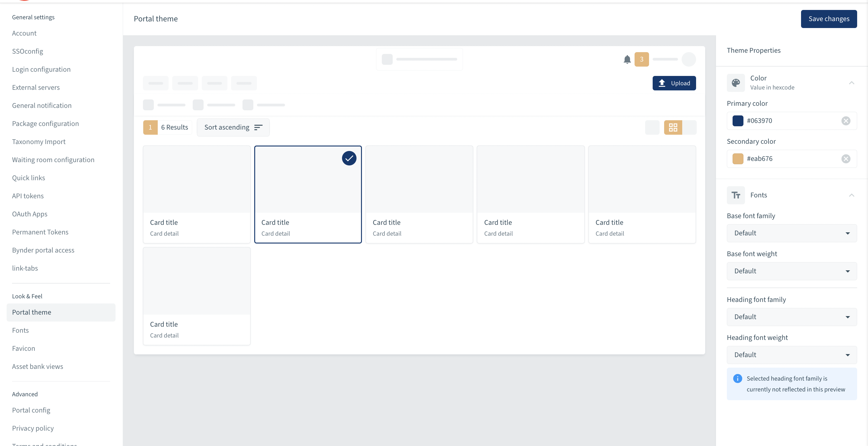The image size is (868, 446).
Task: Click the Upload button's upload arrow icon
Action: [x=662, y=83]
